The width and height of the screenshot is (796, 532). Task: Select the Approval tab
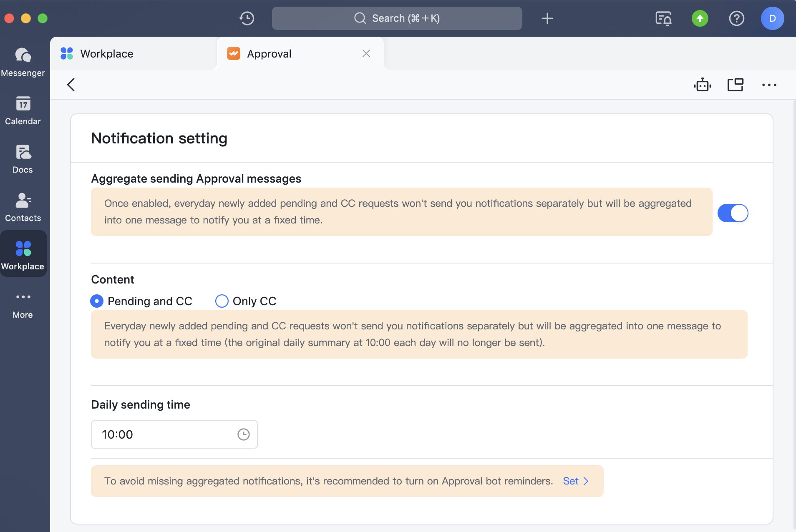269,53
